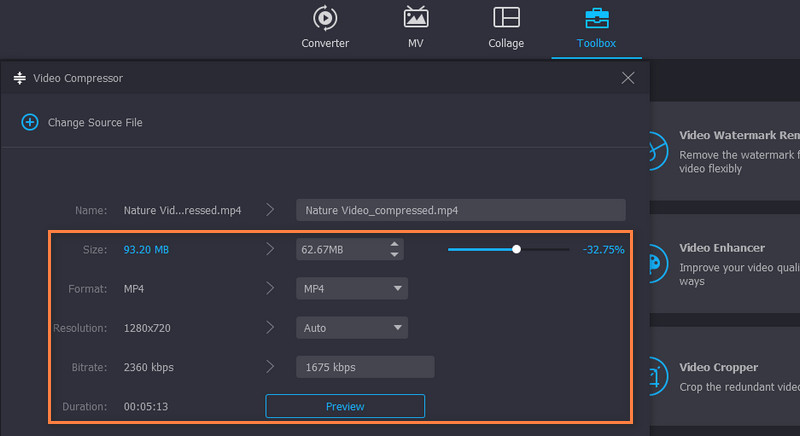800x436 pixels.
Task: Click the plus icon for Change Source File
Action: tap(29, 122)
